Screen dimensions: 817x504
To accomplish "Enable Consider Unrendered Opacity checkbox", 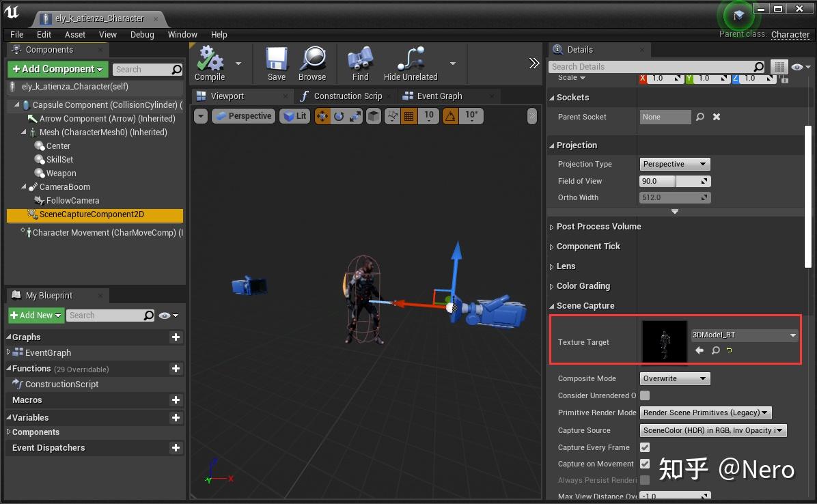I will pos(645,395).
